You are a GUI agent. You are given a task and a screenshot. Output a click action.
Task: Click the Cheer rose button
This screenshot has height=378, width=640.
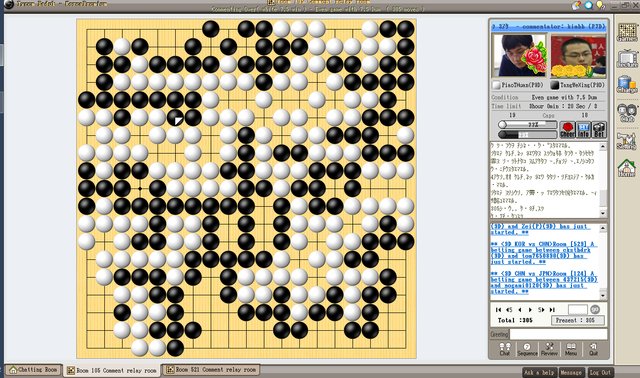tap(567, 129)
